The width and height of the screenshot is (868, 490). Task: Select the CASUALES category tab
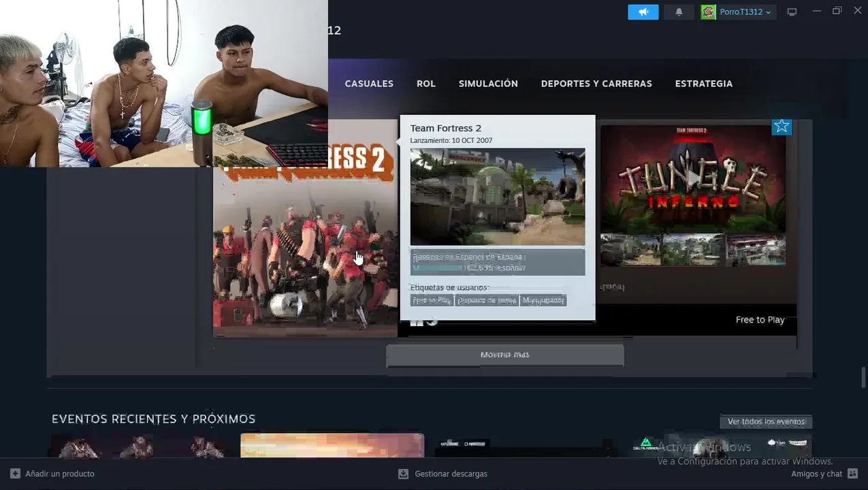click(x=369, y=84)
